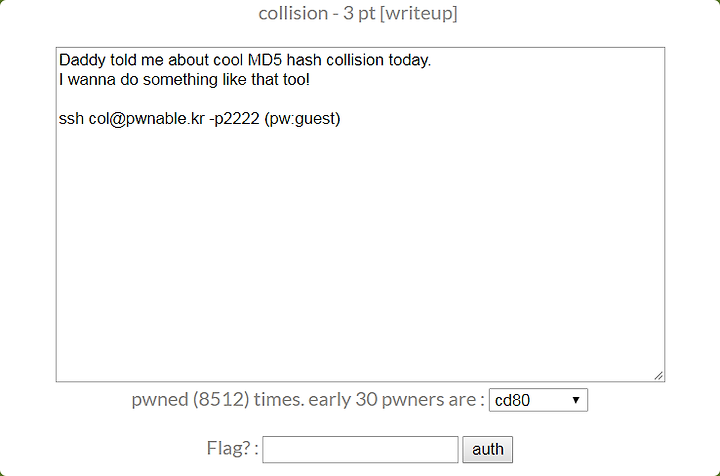Click the 'Flag? :' label

232,448
